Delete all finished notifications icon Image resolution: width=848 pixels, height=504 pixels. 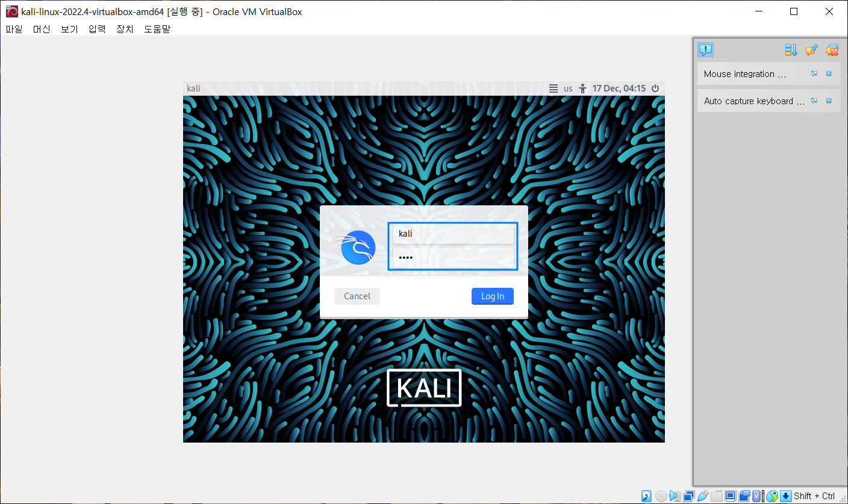(832, 50)
